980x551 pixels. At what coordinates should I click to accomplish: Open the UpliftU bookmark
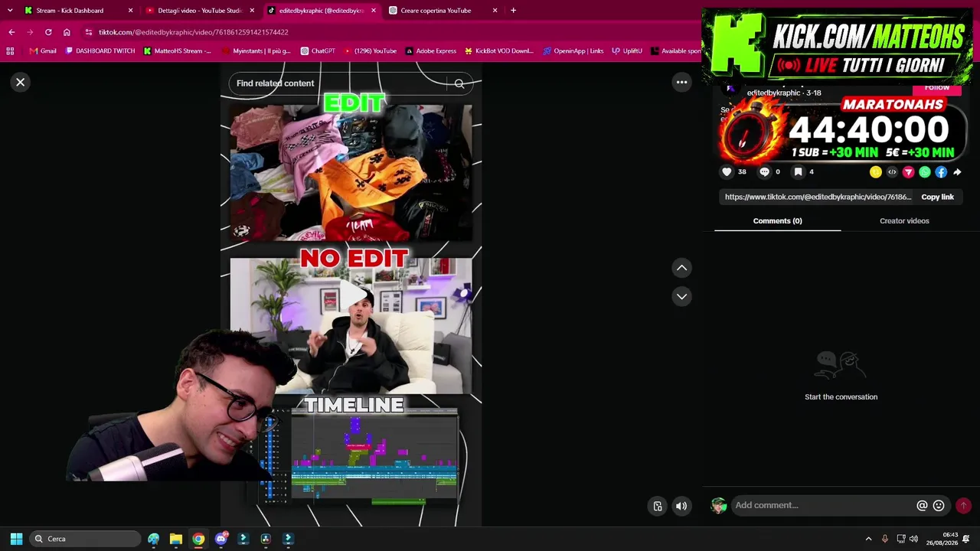click(x=627, y=51)
